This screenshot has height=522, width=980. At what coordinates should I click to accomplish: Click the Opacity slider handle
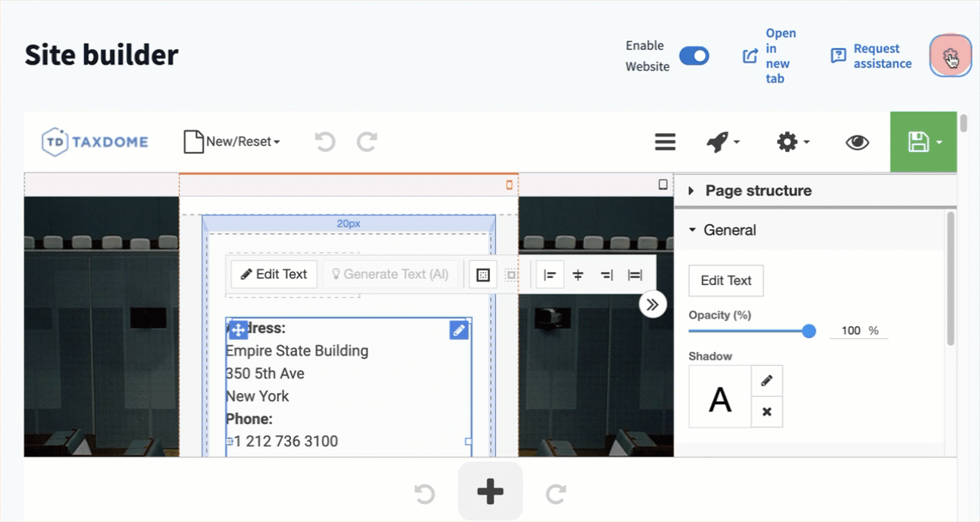pos(808,331)
